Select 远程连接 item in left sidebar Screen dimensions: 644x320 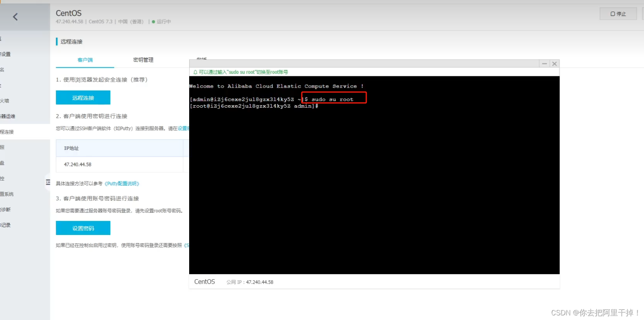[x=7, y=132]
